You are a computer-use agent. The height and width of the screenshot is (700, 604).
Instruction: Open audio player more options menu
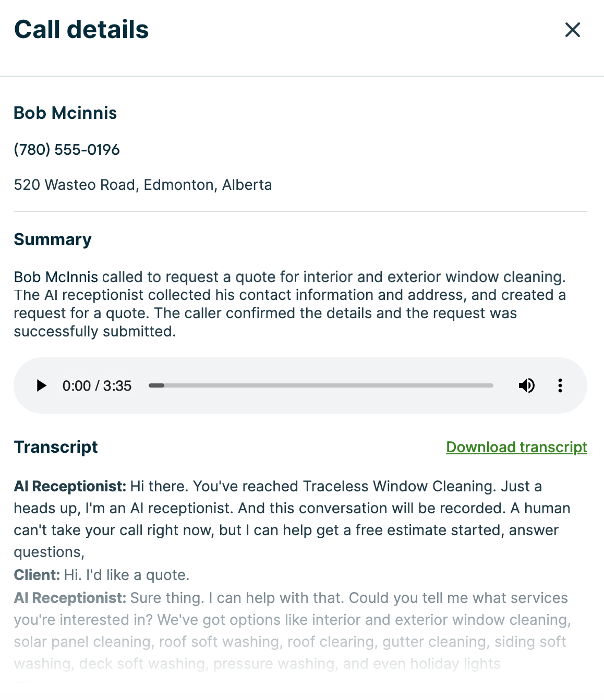pyautogui.click(x=560, y=385)
